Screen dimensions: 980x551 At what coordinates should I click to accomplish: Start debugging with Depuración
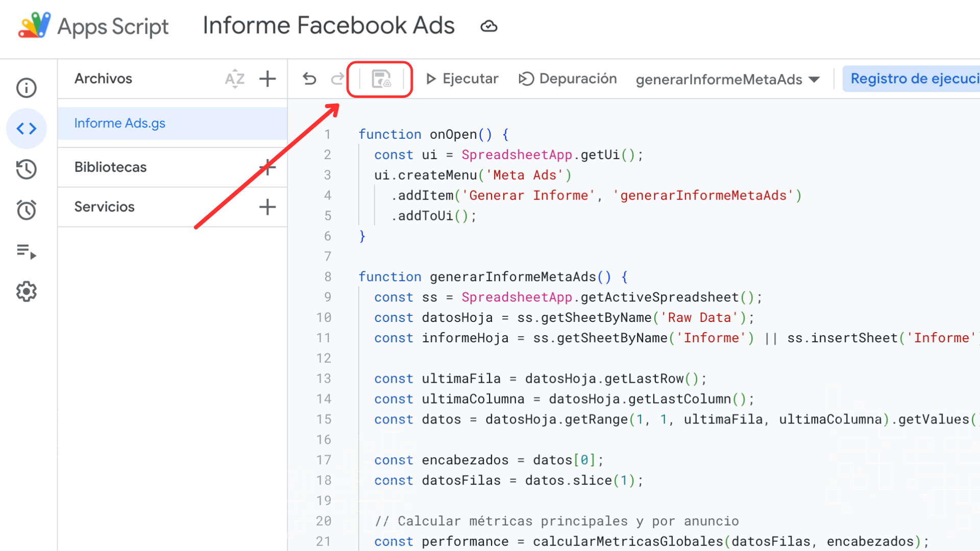pyautogui.click(x=568, y=79)
